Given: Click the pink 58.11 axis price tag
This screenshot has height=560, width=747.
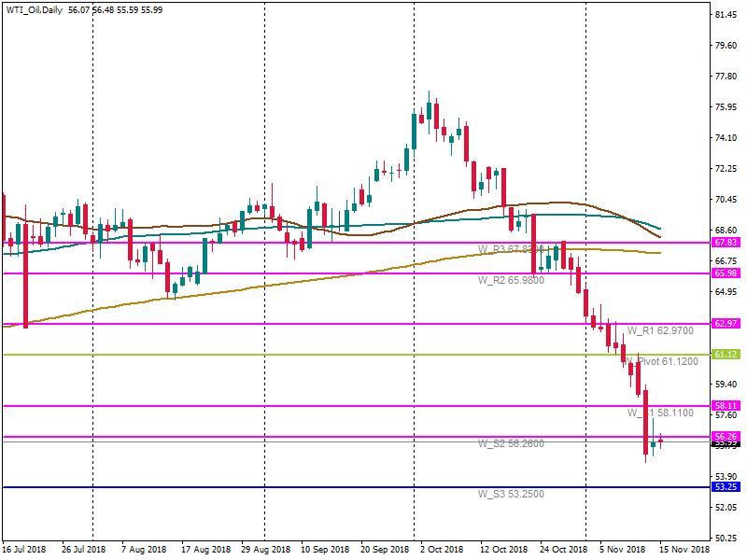Looking at the screenshot, I should (726, 406).
